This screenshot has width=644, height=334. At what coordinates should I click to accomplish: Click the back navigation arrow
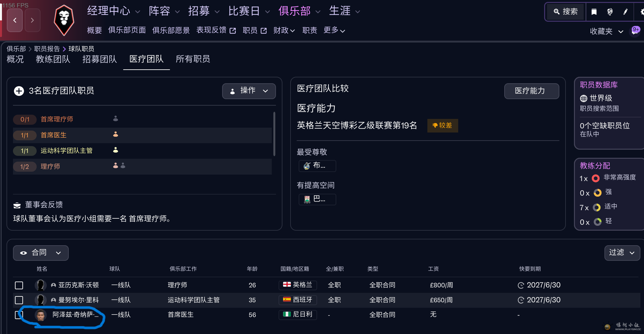tap(15, 20)
